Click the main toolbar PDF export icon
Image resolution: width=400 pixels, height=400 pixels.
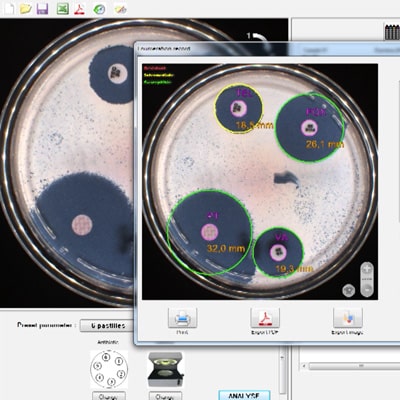(79, 9)
